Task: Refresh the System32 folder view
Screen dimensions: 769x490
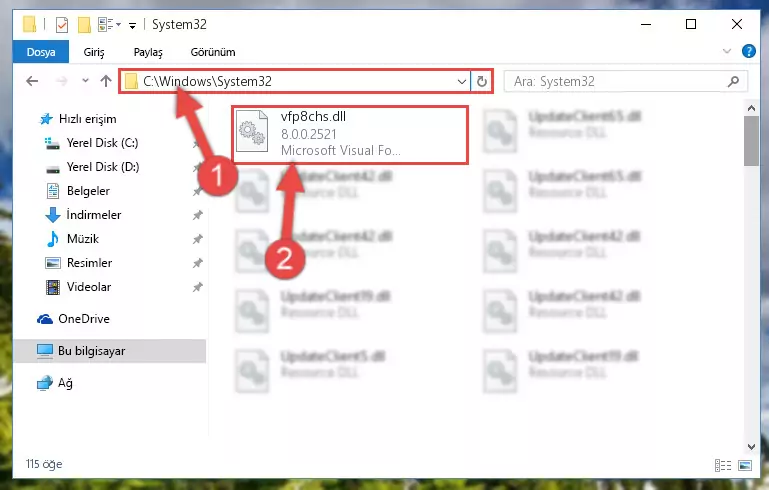Action: 482,81
